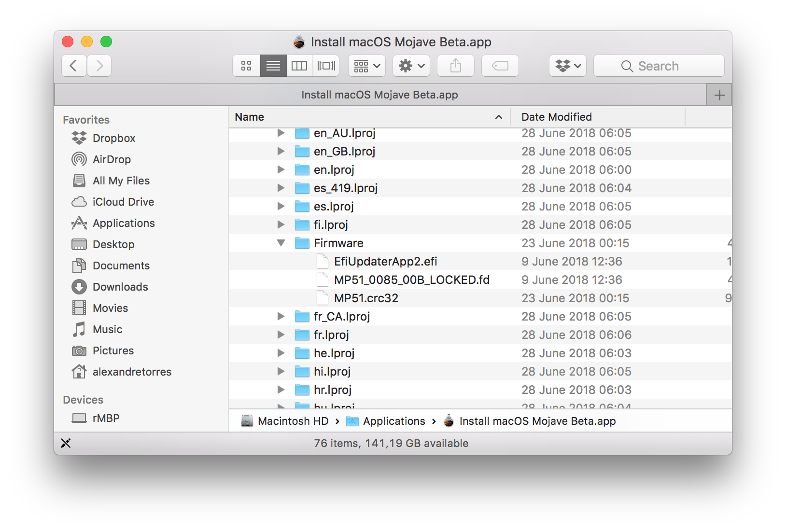The image size is (786, 532).
Task: Expand the en_AU.lproj folder
Action: pos(281,133)
